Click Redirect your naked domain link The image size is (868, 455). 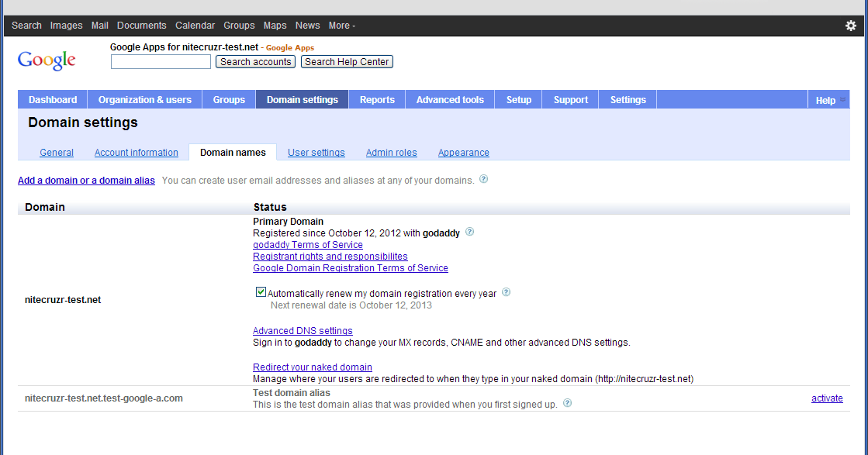312,367
